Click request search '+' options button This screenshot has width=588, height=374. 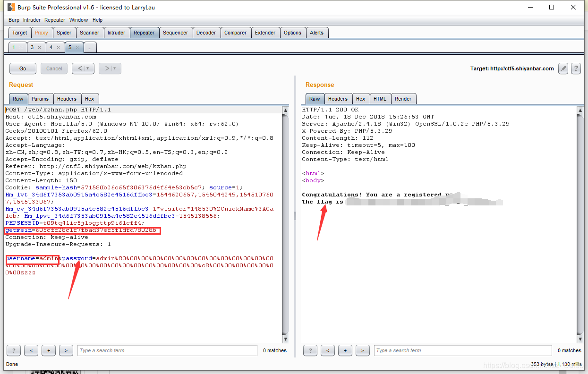[x=49, y=350]
